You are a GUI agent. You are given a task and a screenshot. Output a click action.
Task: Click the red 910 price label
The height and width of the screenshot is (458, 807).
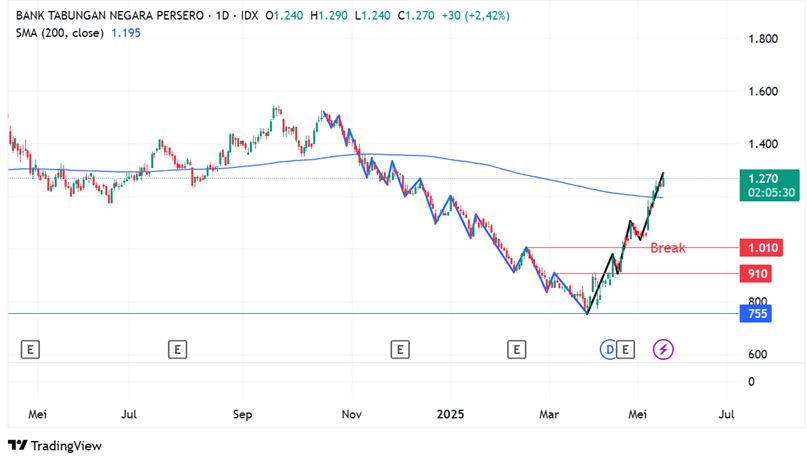click(x=759, y=274)
